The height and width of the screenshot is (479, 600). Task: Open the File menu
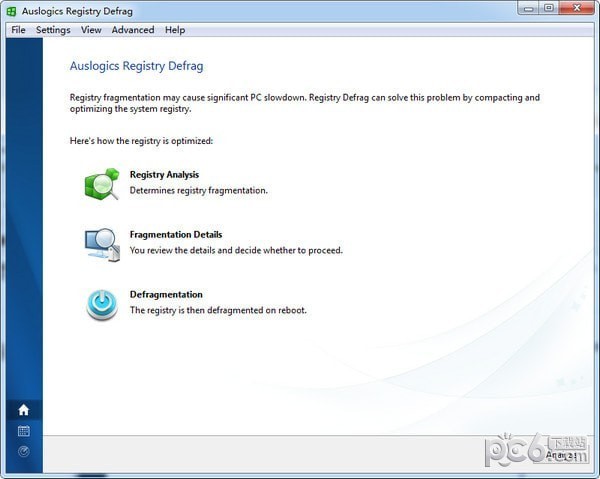[18, 30]
